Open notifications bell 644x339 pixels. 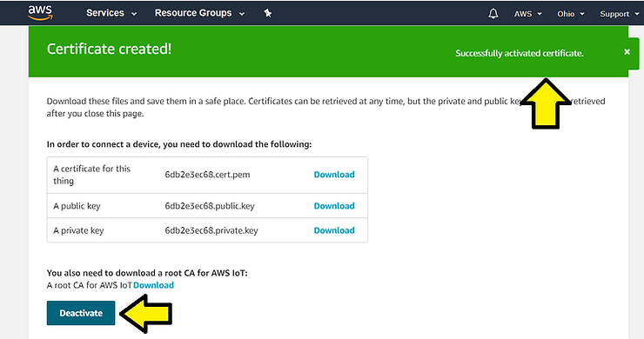click(x=493, y=14)
